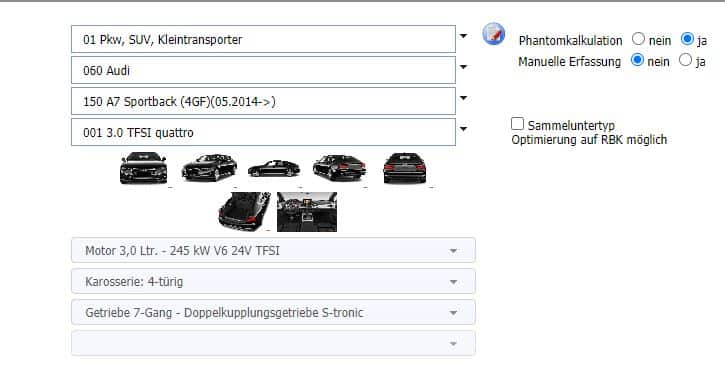Select the side profile car thumbnail

coord(274,168)
